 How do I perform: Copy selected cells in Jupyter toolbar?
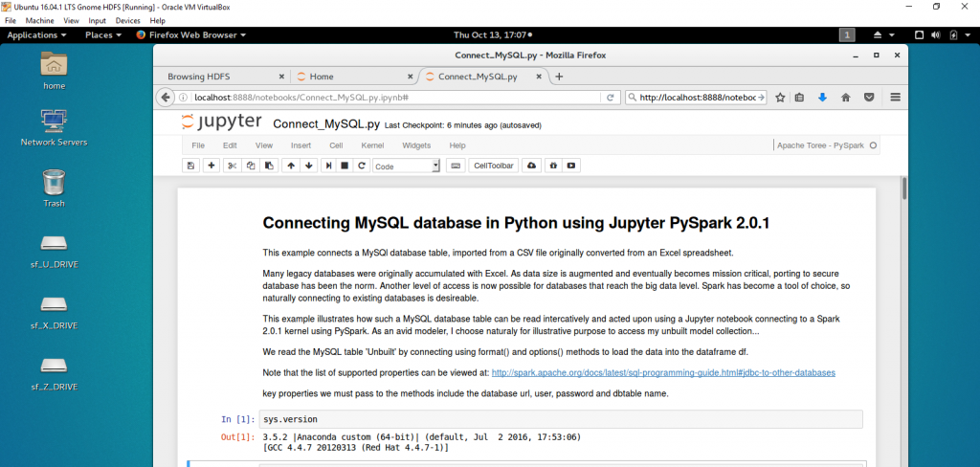251,166
